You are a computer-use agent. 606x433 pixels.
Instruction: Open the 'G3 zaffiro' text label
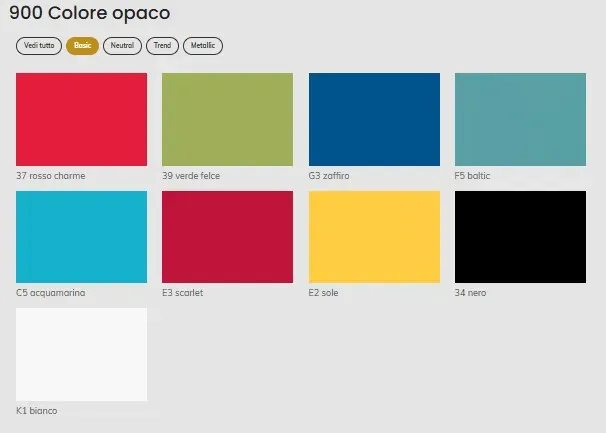(329, 176)
